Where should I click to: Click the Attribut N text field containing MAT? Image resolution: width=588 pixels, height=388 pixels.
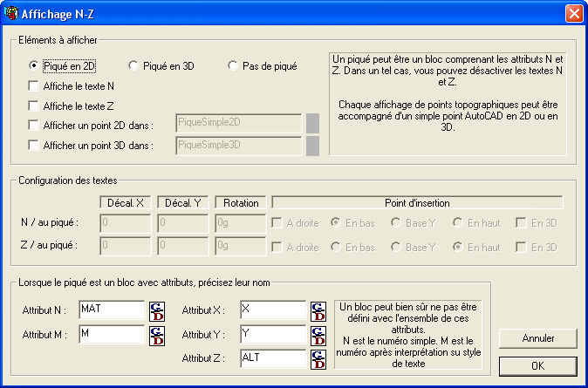tap(111, 310)
